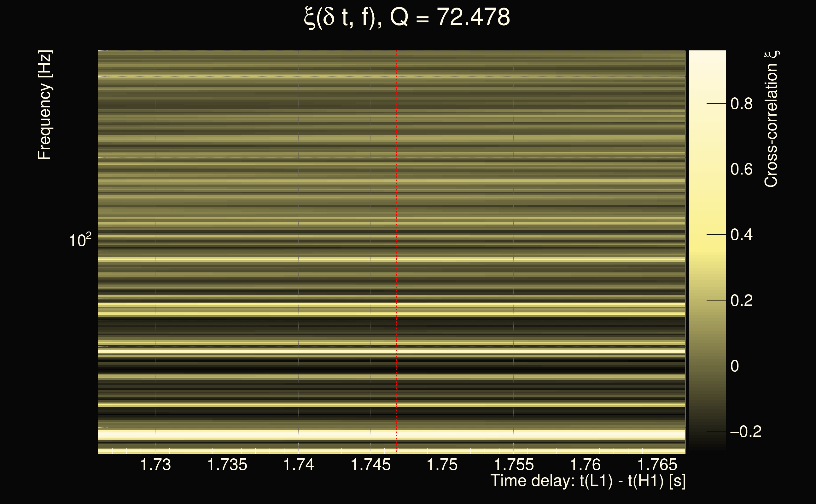The image size is (816, 504).
Task: Click the 10² frequency tick label
Action: [80, 240]
